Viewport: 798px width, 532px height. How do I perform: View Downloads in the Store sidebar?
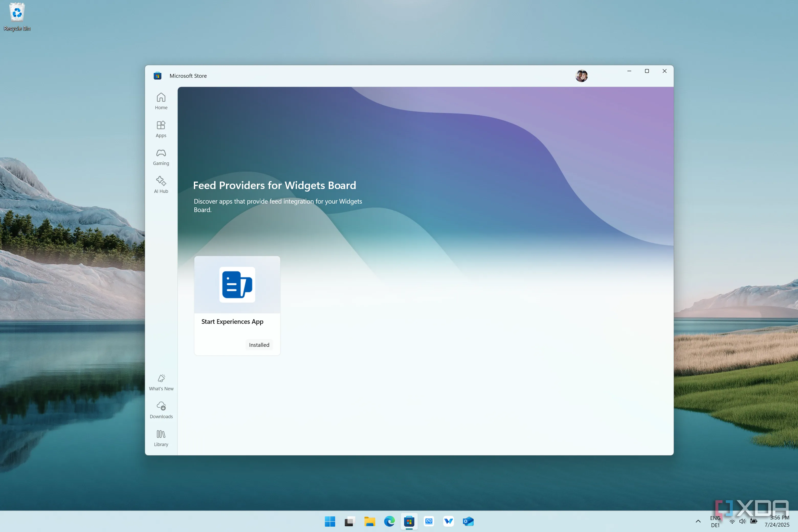[x=161, y=410]
